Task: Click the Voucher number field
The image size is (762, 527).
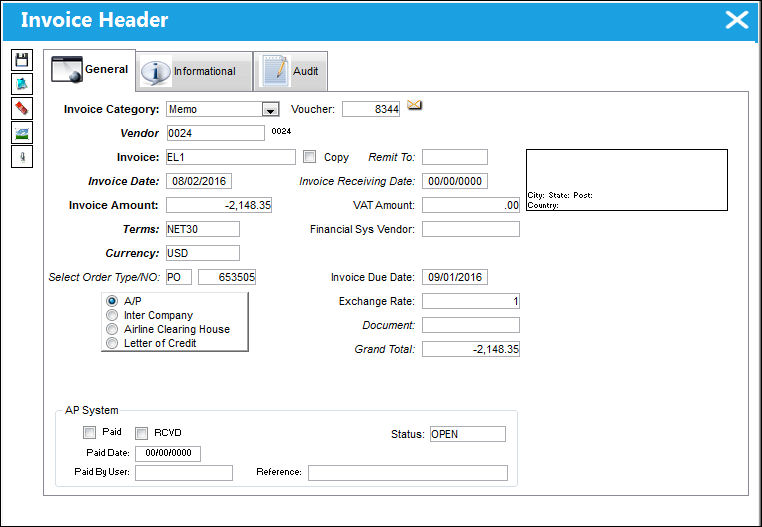Action: tap(371, 109)
